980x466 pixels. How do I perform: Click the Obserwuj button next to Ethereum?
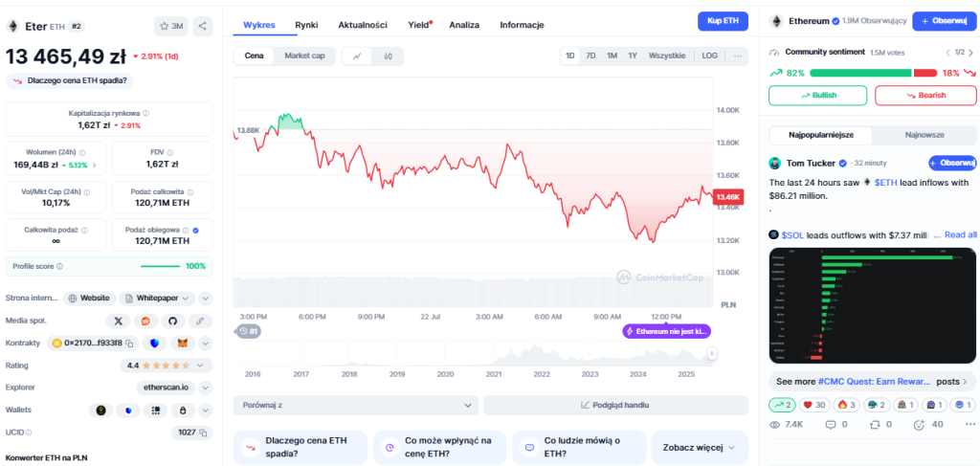click(945, 21)
